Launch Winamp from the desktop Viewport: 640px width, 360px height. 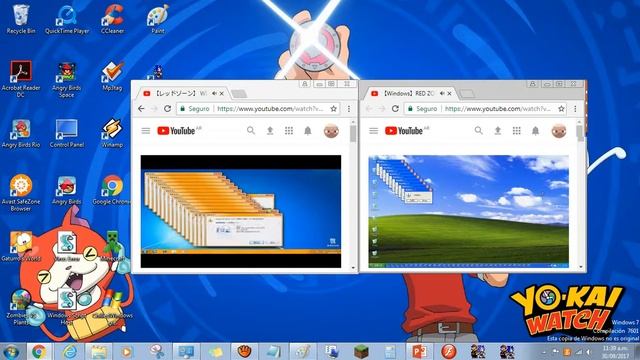pos(112,133)
